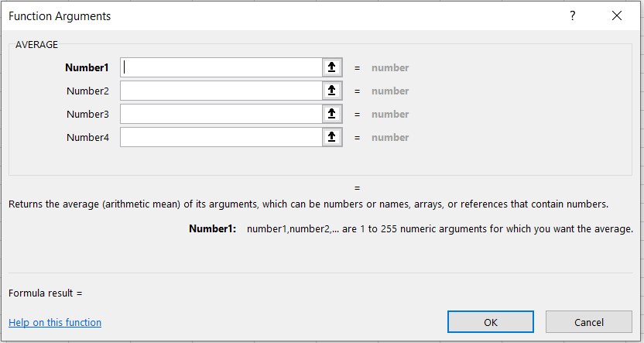Click the question mark help icon in title bar
Viewport: 644px width, 343px height.
pyautogui.click(x=573, y=15)
